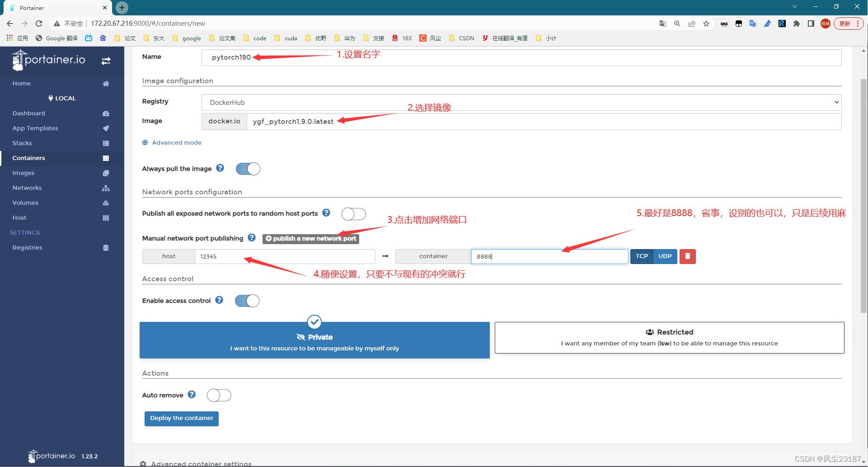Toggle Publish all exposed network ports switch

click(x=353, y=214)
